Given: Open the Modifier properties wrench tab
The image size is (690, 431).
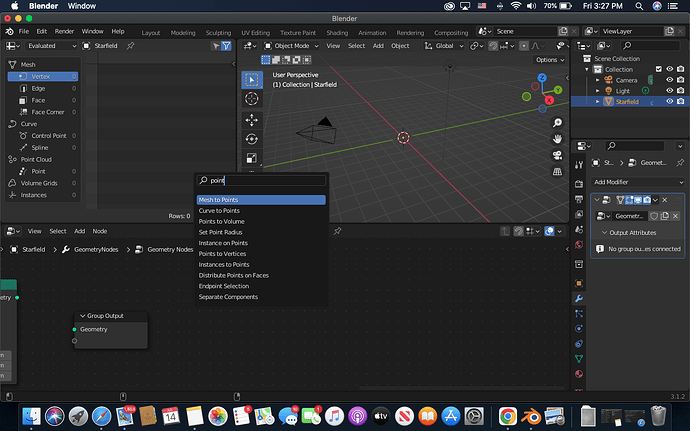Looking at the screenshot, I should point(579,298).
